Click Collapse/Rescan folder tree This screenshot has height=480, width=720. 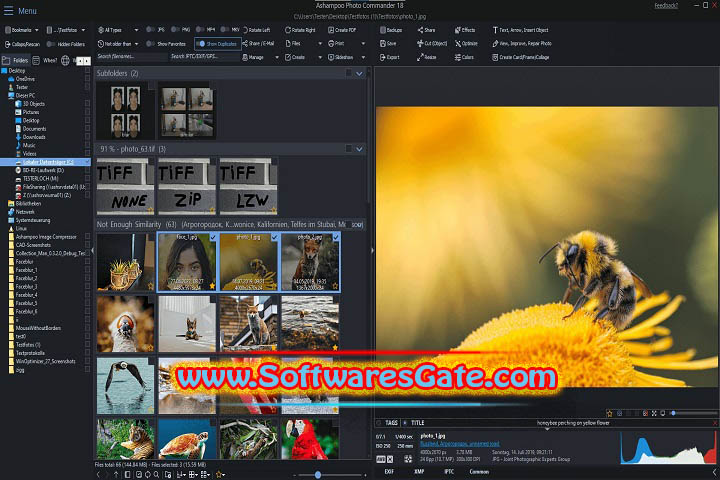coord(22,44)
